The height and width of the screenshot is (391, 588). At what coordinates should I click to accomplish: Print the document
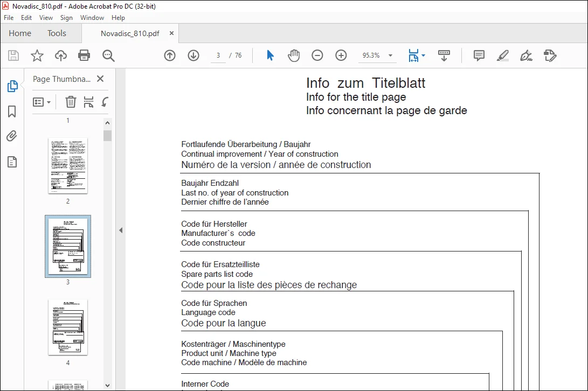click(x=84, y=55)
